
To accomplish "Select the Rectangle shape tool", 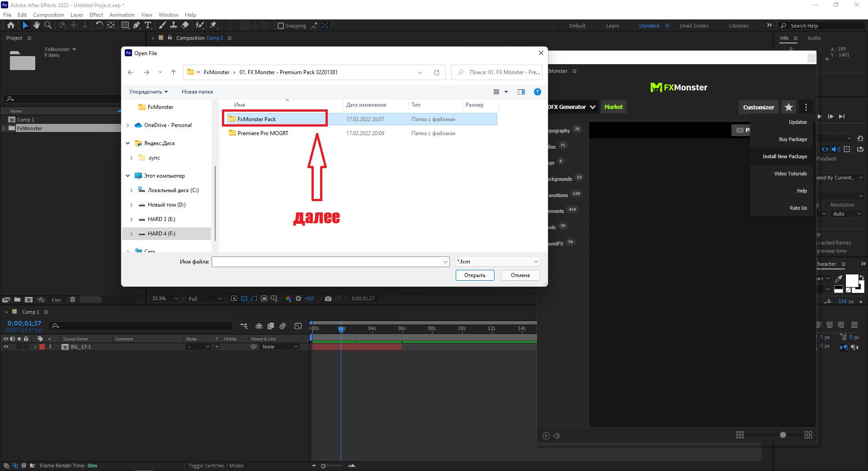I will point(125,25).
